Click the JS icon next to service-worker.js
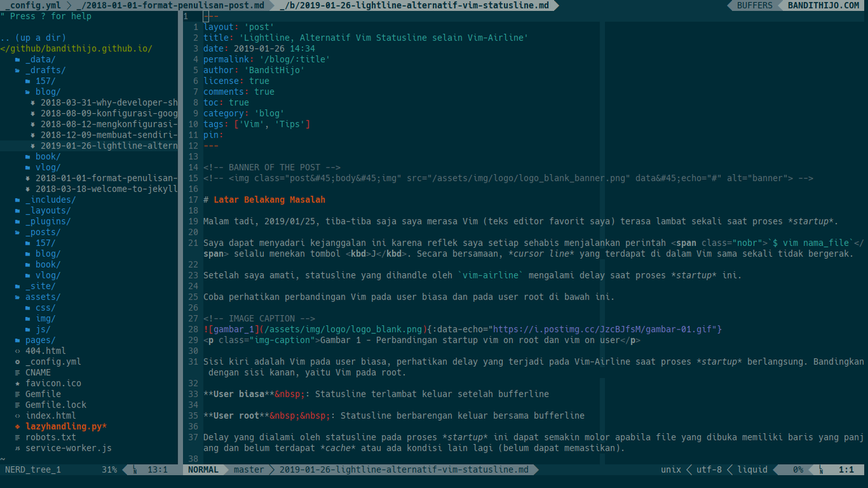 point(18,449)
